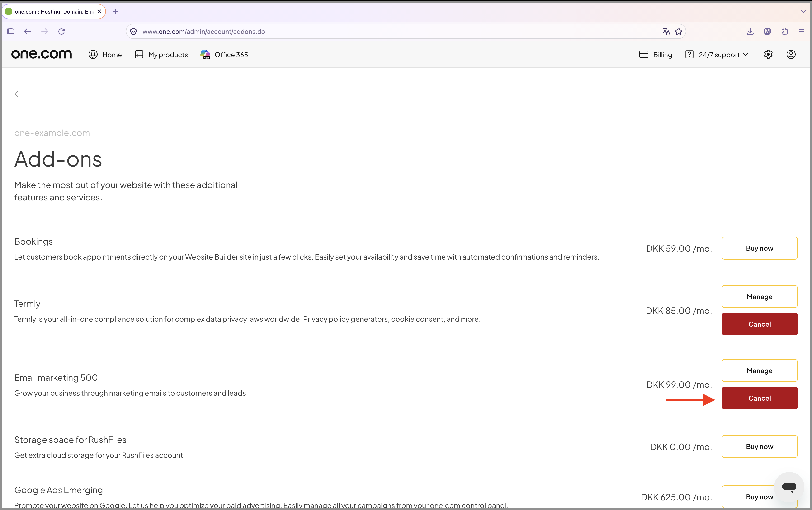Cancel the Termly add-on
The width and height of the screenshot is (812, 510).
[759, 324]
